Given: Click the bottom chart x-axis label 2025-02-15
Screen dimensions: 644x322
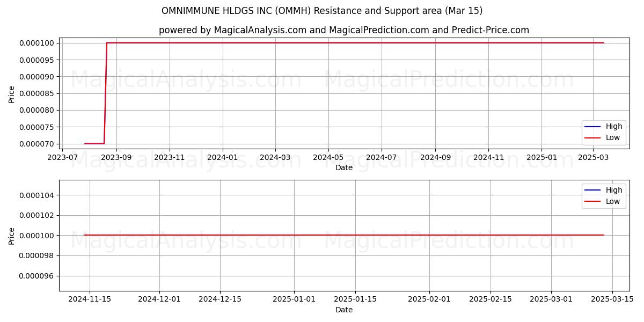Looking at the screenshot, I should coord(491,299).
